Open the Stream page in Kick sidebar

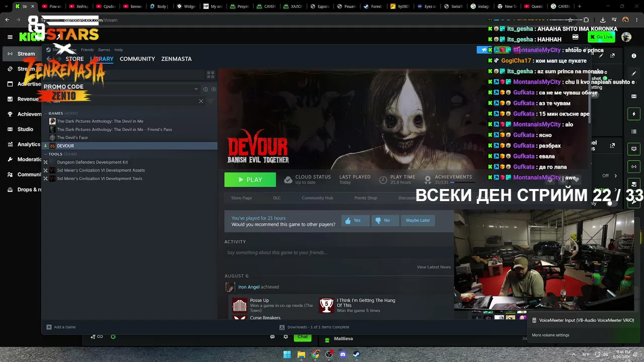[21, 54]
